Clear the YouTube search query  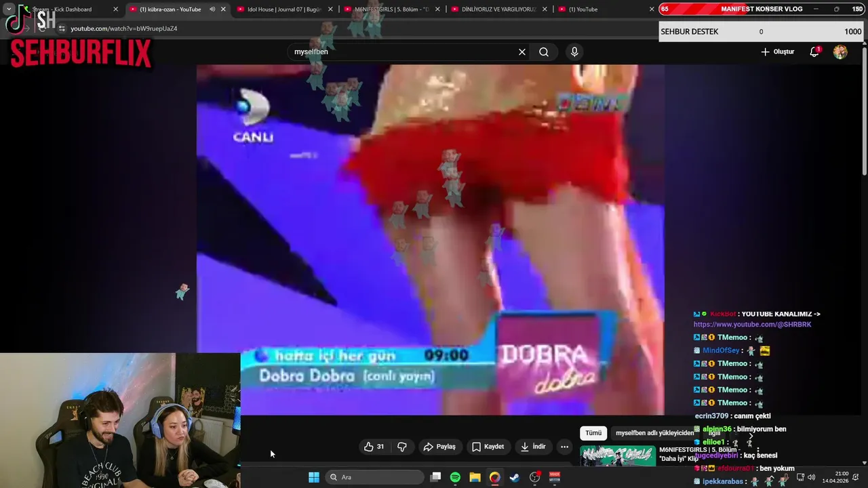522,52
